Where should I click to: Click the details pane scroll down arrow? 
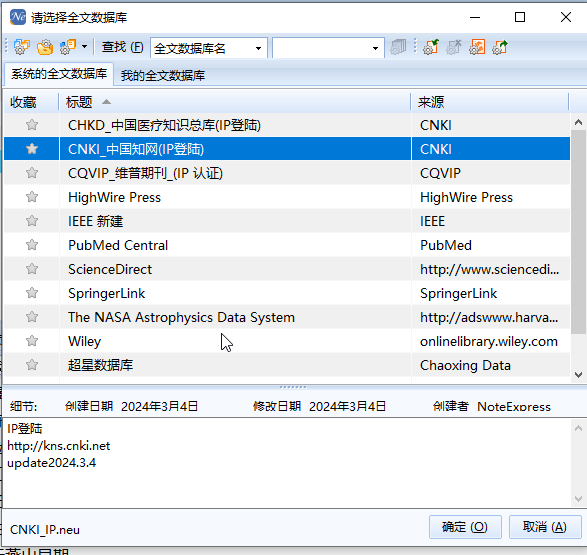(x=578, y=499)
